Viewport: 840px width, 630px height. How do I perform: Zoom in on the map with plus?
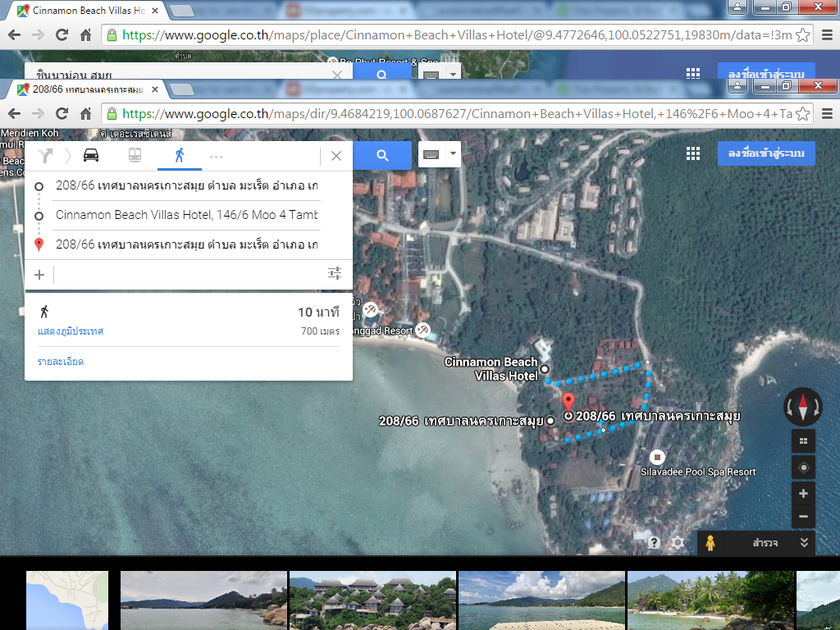[x=803, y=493]
